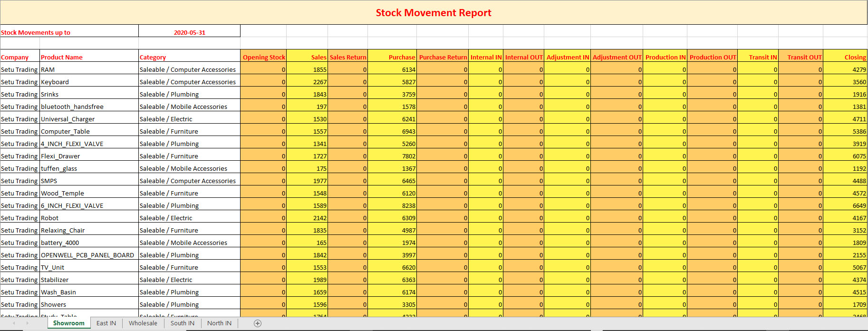The width and height of the screenshot is (868, 331).
Task: Click previous sheet navigation arrow
Action: coord(14,323)
